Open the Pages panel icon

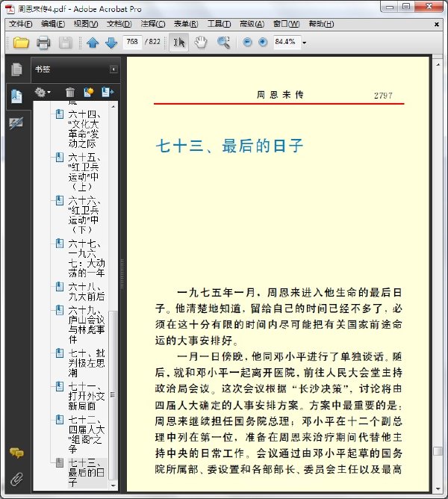(x=16, y=69)
